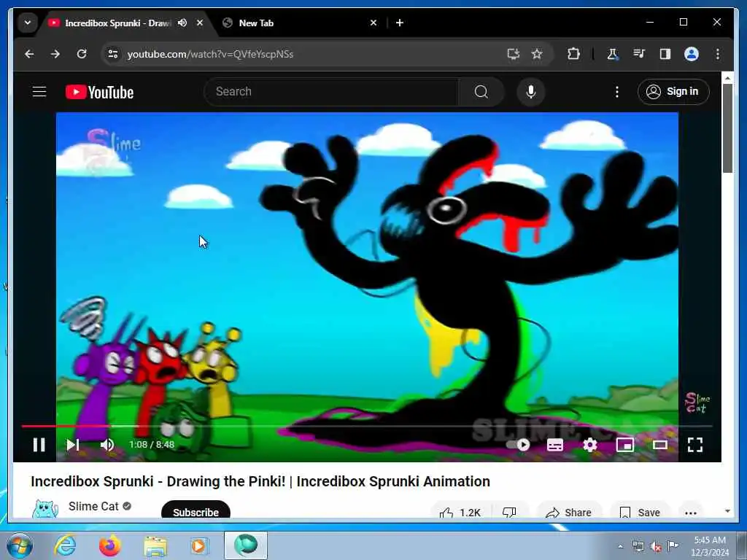This screenshot has width=747, height=560.
Task: View site information icon
Action: pos(113,54)
